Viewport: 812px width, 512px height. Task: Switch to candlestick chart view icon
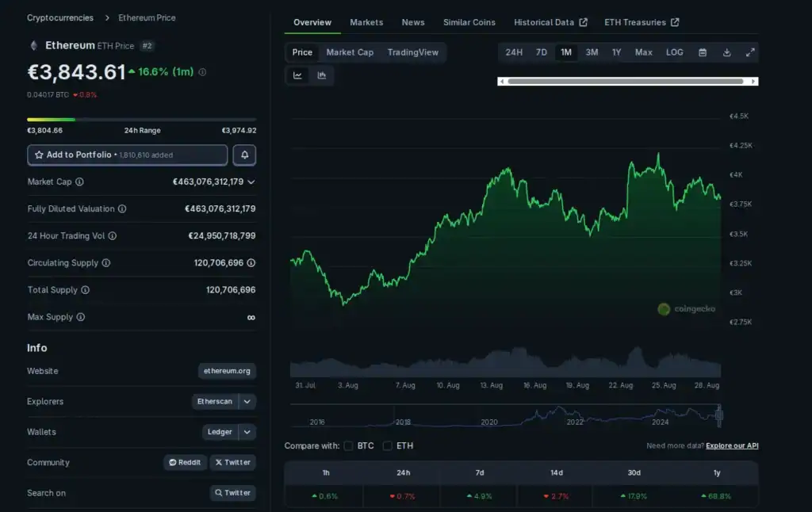click(322, 75)
